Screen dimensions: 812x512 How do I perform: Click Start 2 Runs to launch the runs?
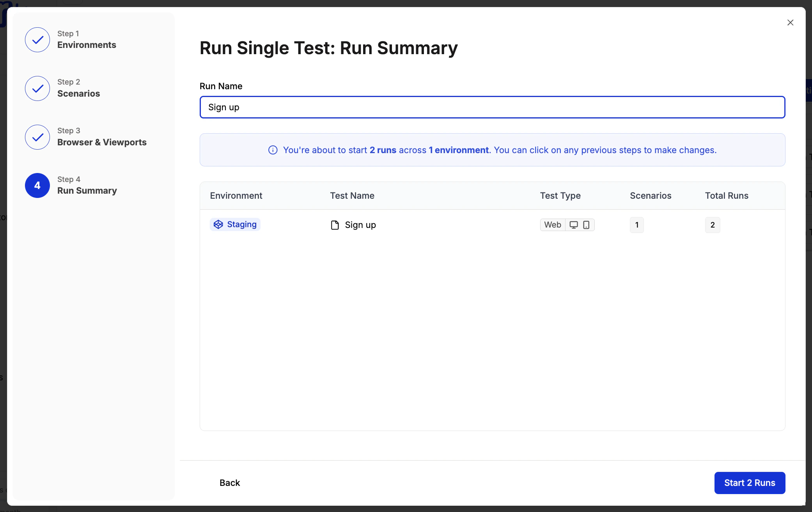click(750, 483)
